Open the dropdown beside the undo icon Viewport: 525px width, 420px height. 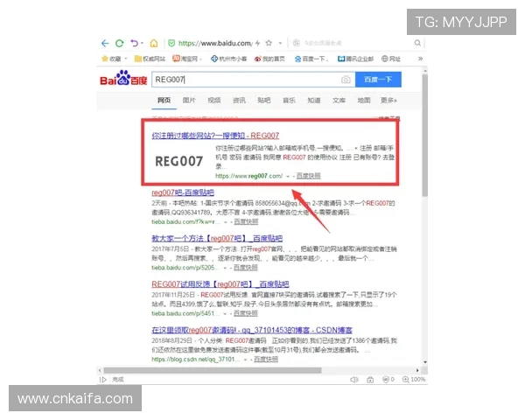[x=143, y=43]
